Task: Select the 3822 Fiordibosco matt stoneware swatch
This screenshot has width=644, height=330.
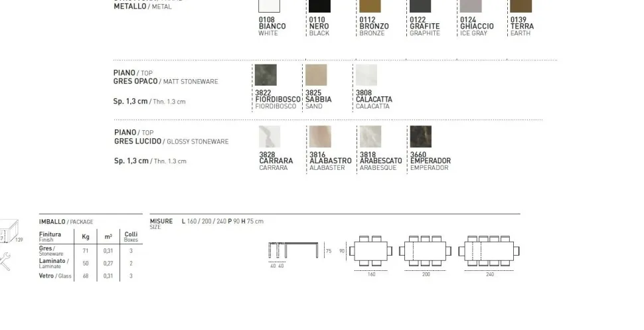Action: 266,75
